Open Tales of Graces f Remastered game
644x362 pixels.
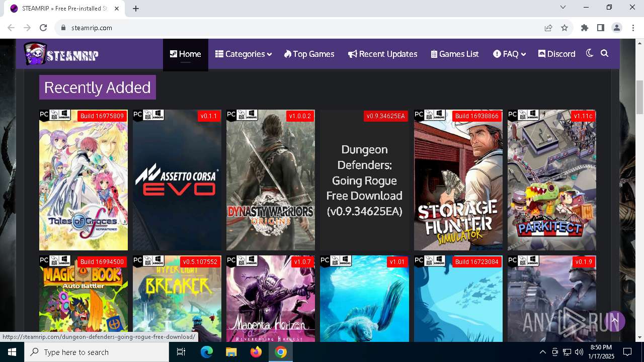click(84, 180)
